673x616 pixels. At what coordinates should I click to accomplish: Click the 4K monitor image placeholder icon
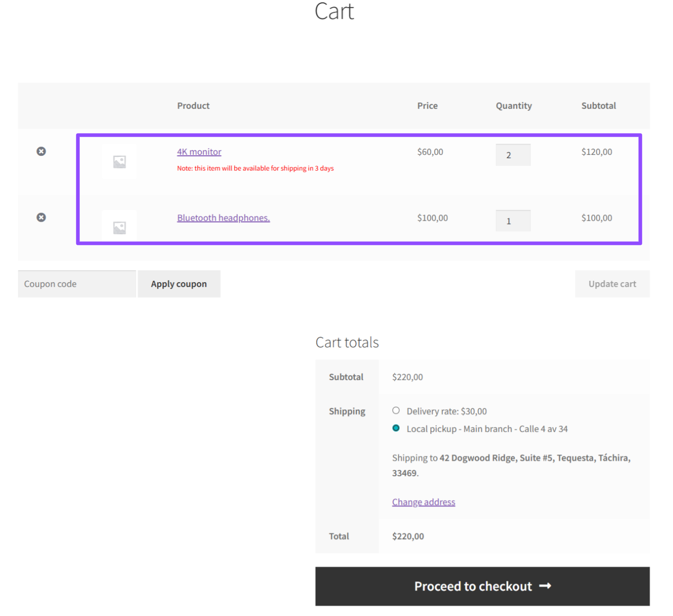click(118, 161)
